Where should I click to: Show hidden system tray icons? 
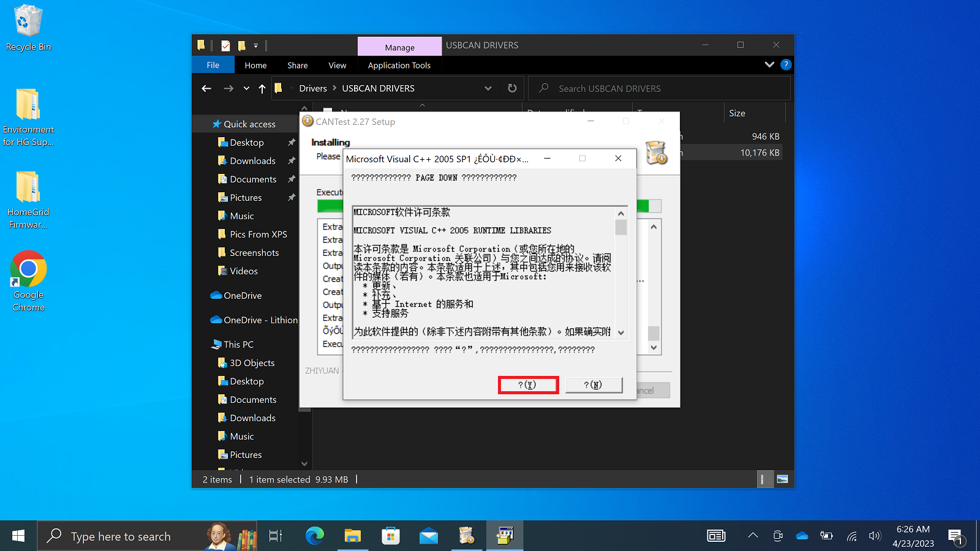click(x=753, y=536)
